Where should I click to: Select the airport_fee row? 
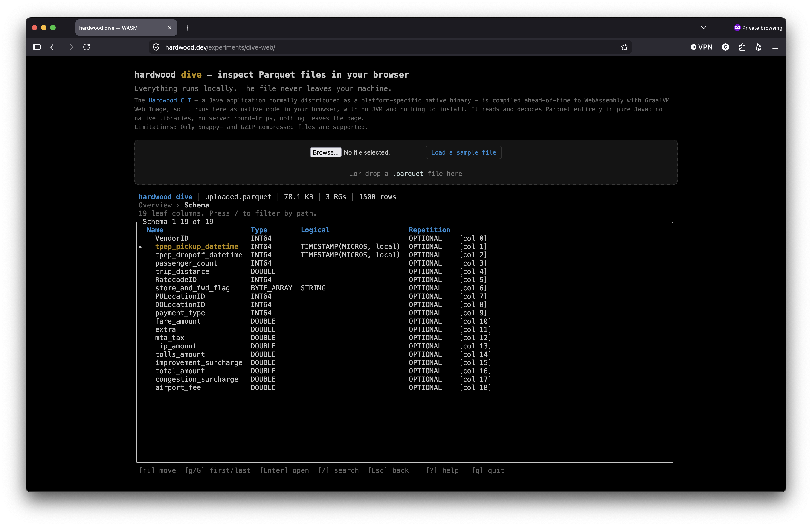pos(404,388)
